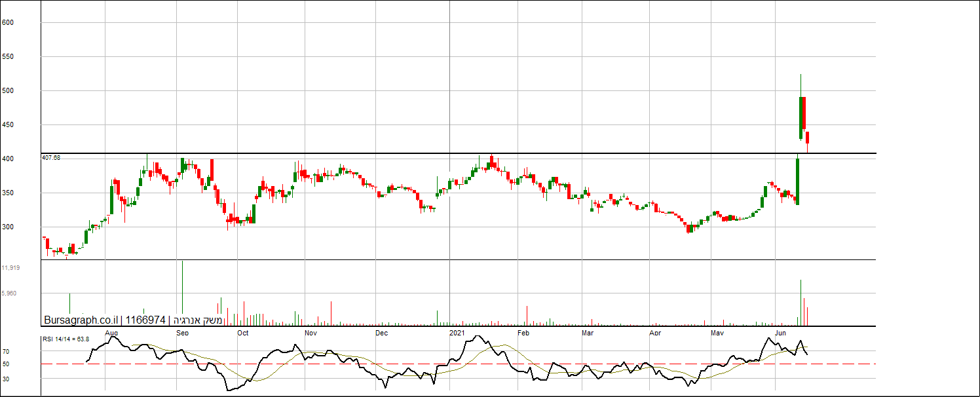This screenshot has height=397, width=980.
Task: Select the משק אנרגיה stock name label
Action: pos(198,320)
